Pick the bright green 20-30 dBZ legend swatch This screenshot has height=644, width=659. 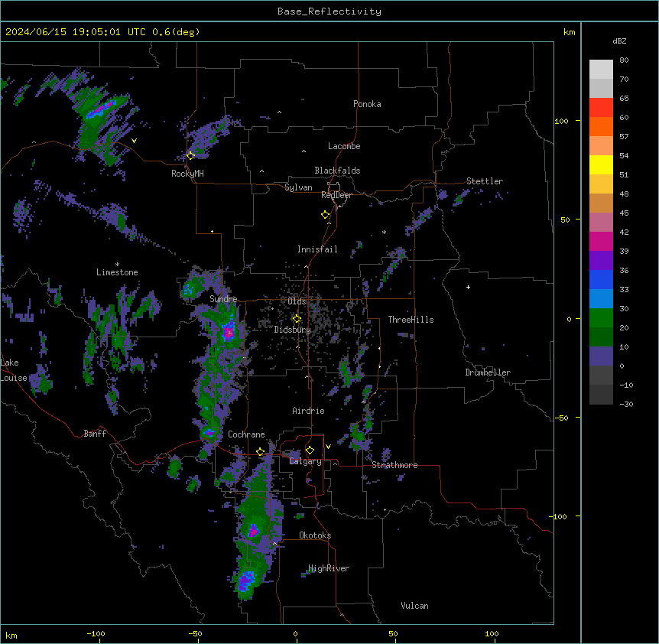(x=601, y=318)
